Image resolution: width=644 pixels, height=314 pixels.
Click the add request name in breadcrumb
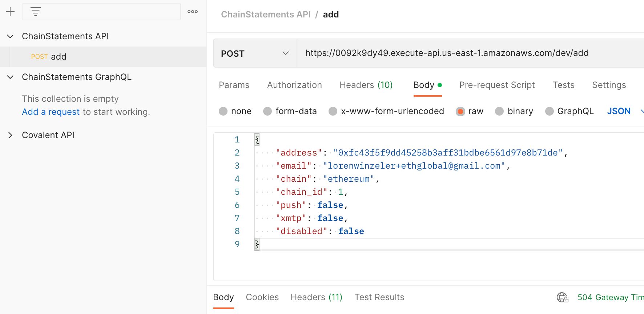point(331,15)
